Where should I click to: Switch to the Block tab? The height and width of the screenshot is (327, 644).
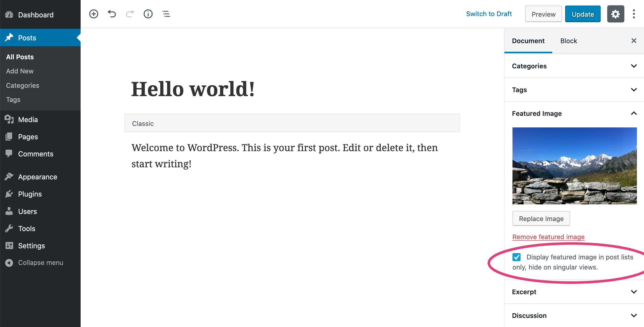[x=567, y=40]
